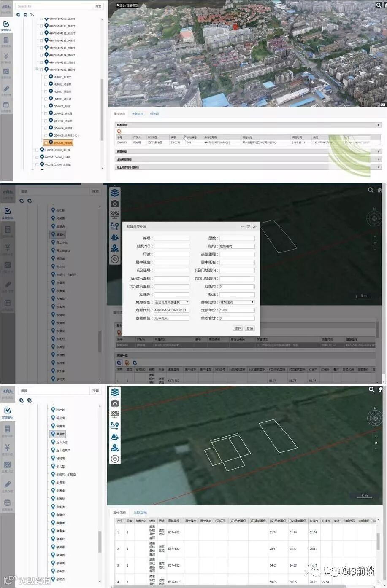Open the 房屋结构 dropdown in the dialog
This screenshot has height=588, width=387.
[x=237, y=302]
